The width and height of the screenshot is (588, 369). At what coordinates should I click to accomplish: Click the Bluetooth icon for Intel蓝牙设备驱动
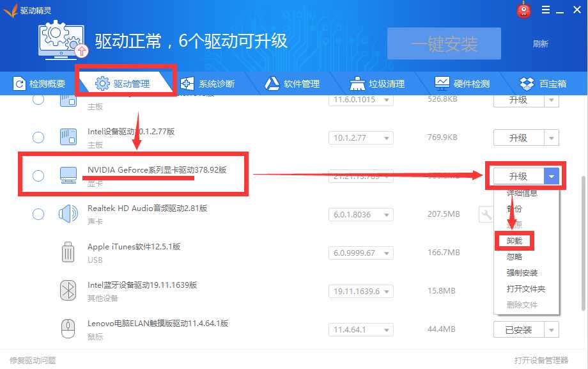pos(68,290)
